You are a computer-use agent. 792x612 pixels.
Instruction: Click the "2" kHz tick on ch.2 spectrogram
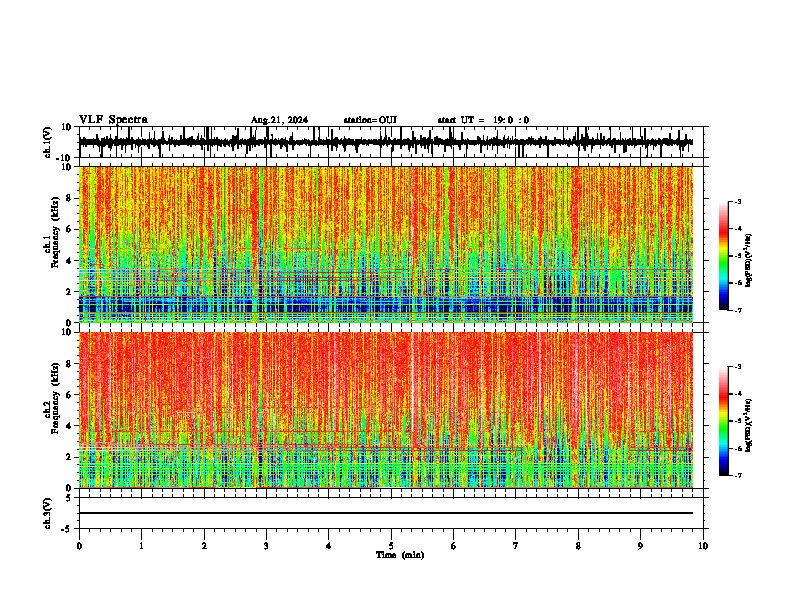tap(69, 457)
